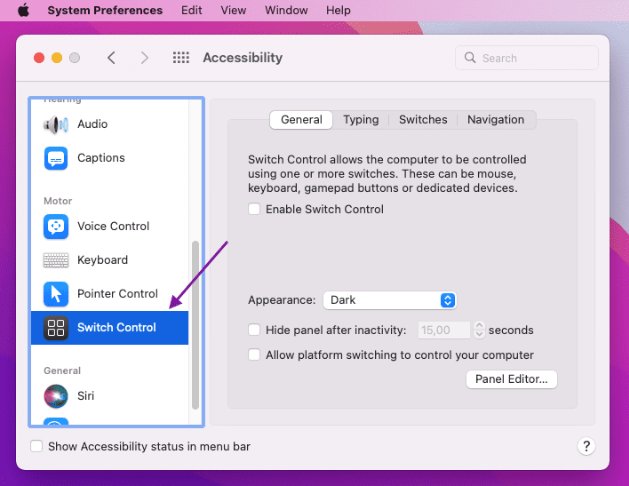Open the Window menu
The image size is (629, 486).
[286, 10]
